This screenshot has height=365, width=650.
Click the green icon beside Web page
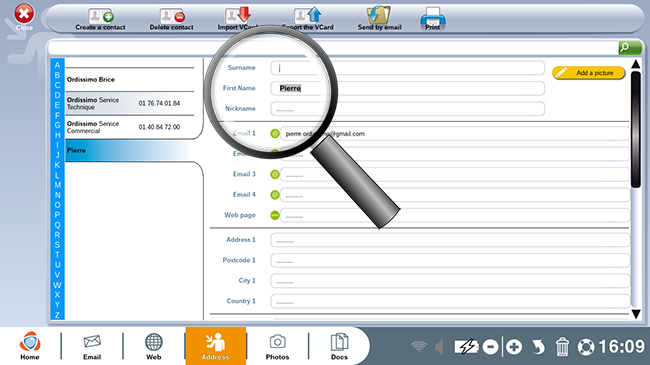click(275, 215)
